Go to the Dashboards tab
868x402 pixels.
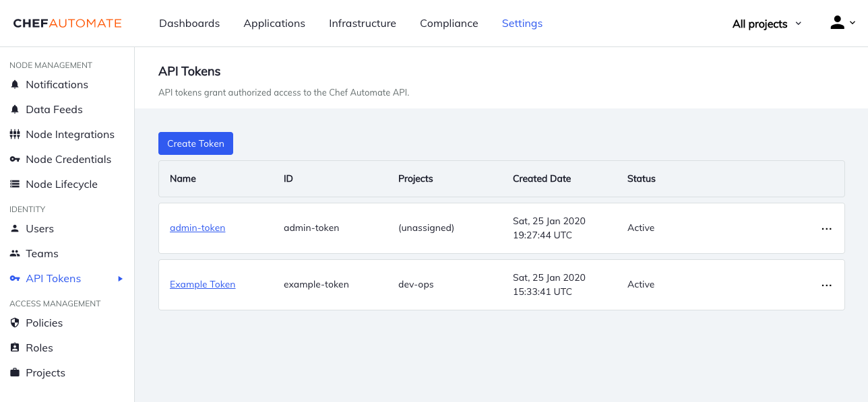[x=189, y=24]
